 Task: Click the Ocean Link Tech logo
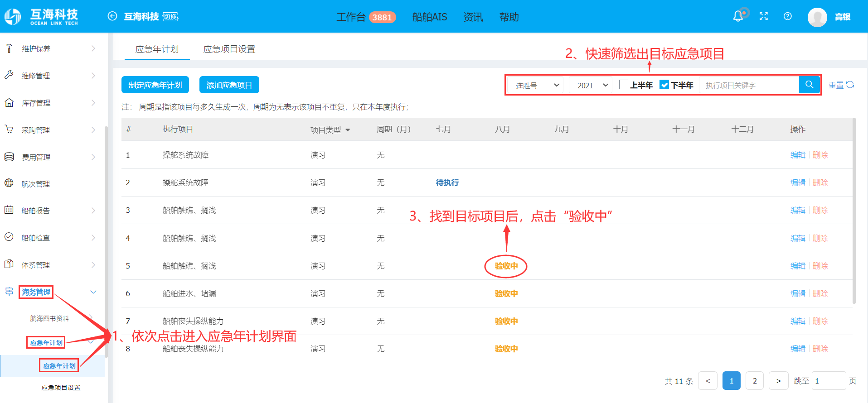[x=41, y=17]
